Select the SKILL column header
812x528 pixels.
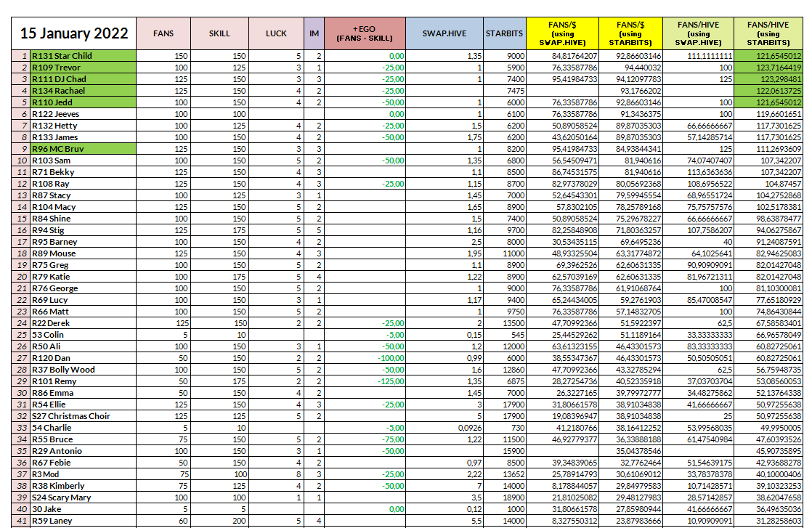coord(219,33)
